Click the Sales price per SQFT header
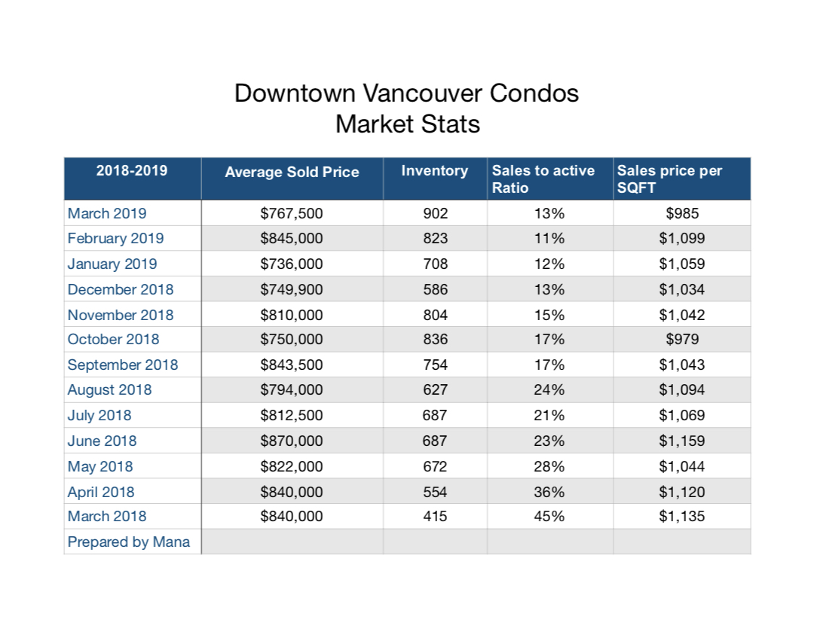The width and height of the screenshot is (817, 644). point(669,179)
